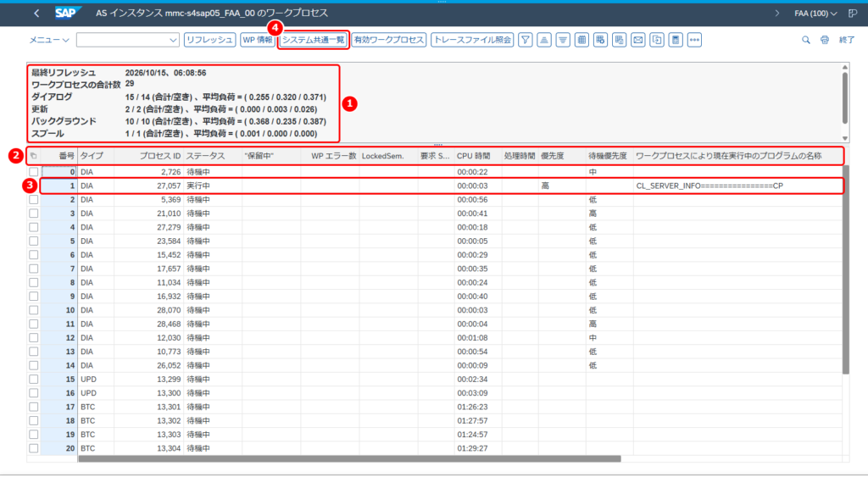Click the printer icon

tap(825, 40)
